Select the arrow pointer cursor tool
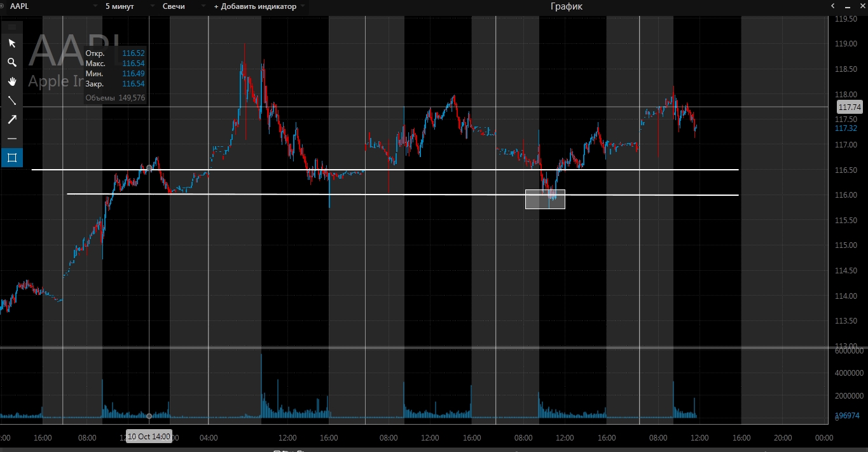The width and height of the screenshot is (868, 452). [x=11, y=43]
